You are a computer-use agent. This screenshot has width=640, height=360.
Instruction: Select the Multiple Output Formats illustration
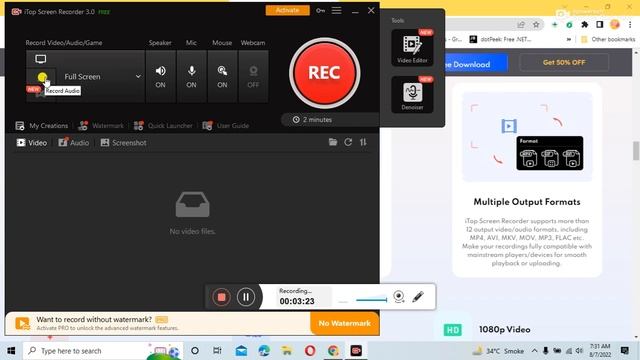(x=527, y=137)
